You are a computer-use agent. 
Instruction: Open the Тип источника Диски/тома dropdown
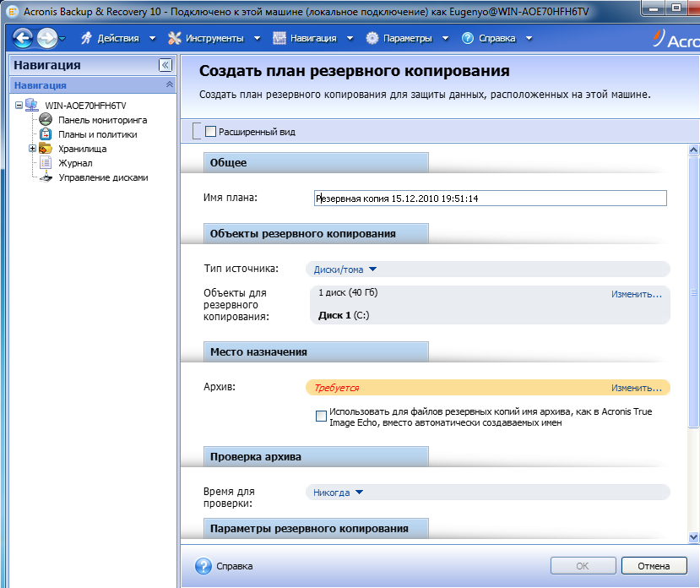pyautogui.click(x=345, y=269)
